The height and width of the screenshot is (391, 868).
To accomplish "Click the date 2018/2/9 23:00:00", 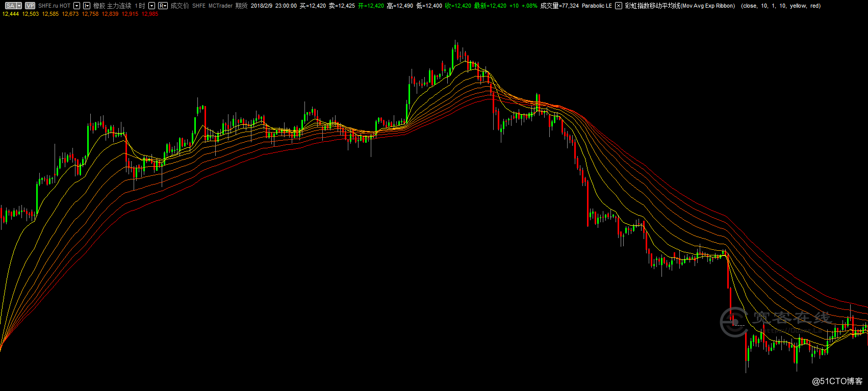I will coord(273,6).
